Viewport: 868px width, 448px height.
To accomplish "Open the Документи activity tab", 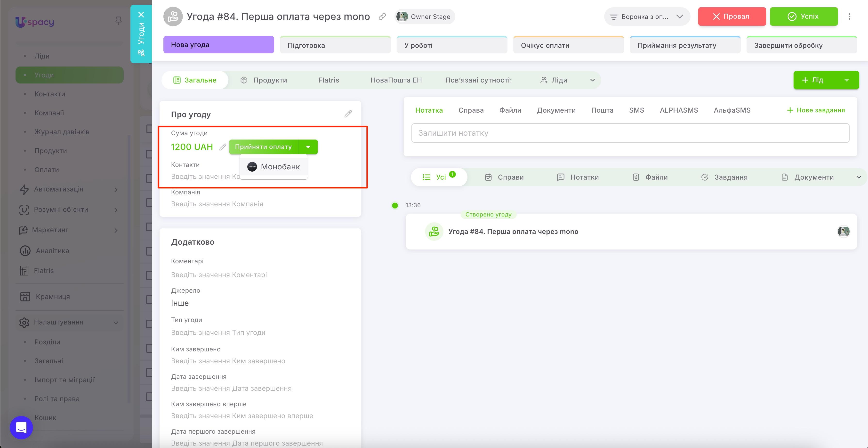I will pyautogui.click(x=556, y=110).
